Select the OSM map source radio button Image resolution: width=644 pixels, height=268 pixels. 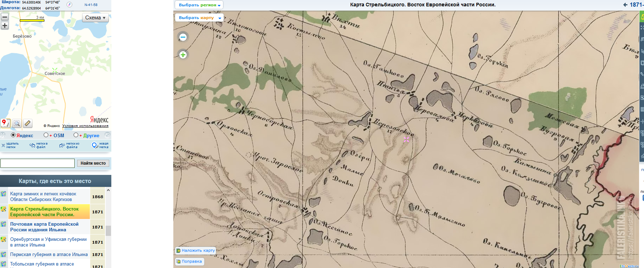[46, 135]
